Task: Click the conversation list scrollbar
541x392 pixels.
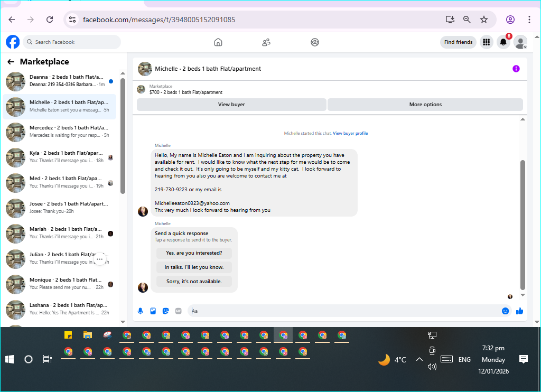Action: click(123, 136)
